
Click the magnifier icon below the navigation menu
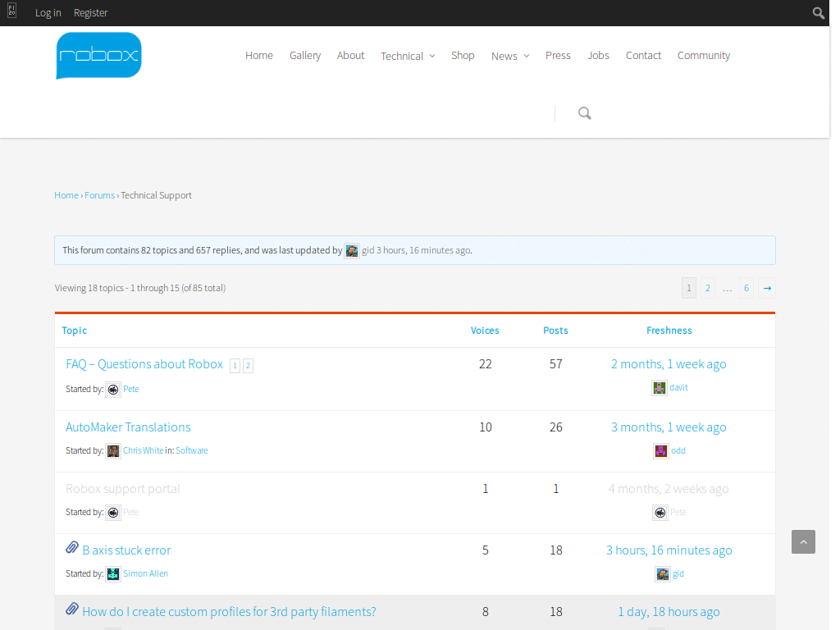[x=584, y=113]
